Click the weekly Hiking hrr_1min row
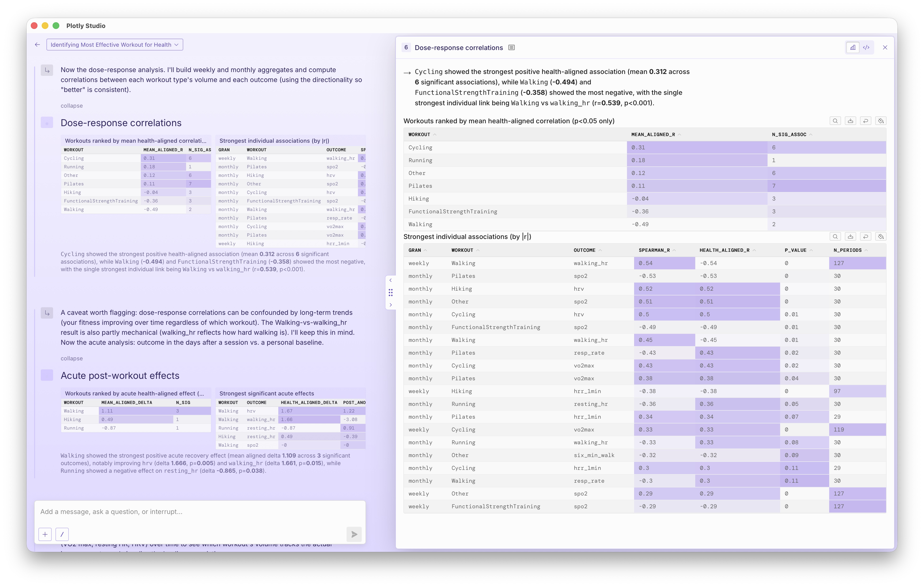 (x=645, y=391)
